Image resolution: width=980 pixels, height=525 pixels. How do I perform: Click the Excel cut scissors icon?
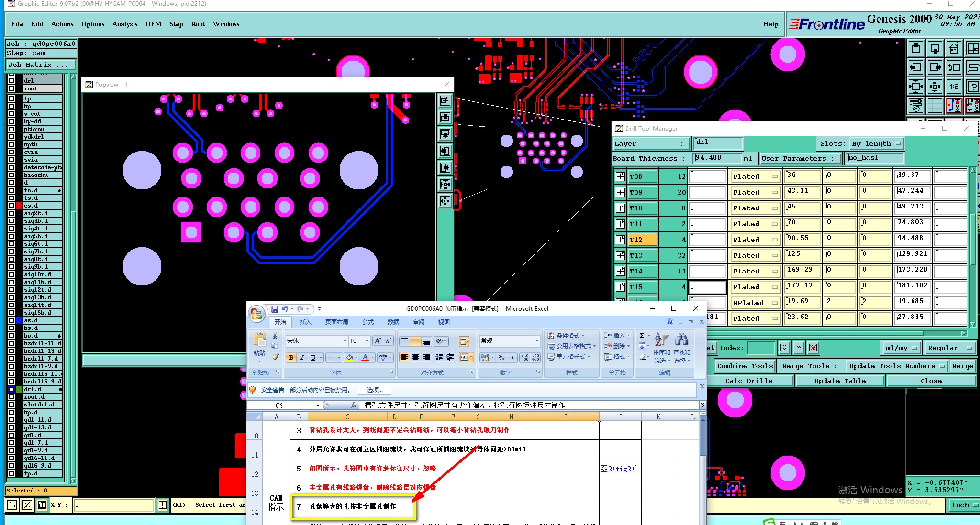click(x=275, y=336)
